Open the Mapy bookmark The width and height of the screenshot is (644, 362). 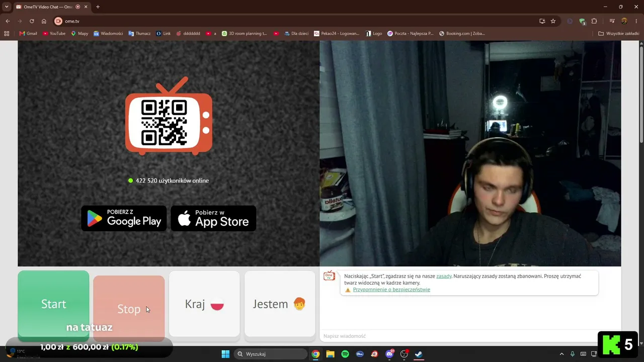[x=79, y=33]
